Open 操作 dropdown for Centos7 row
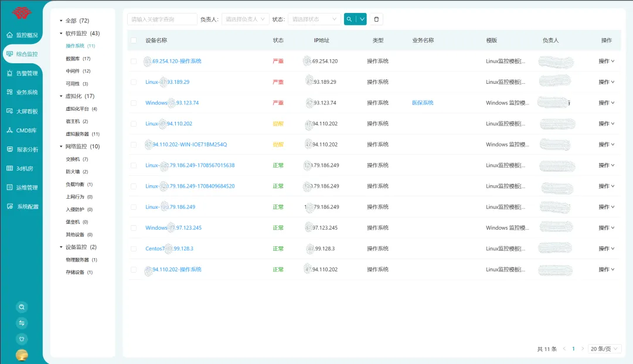The height and width of the screenshot is (364, 633). pos(607,249)
